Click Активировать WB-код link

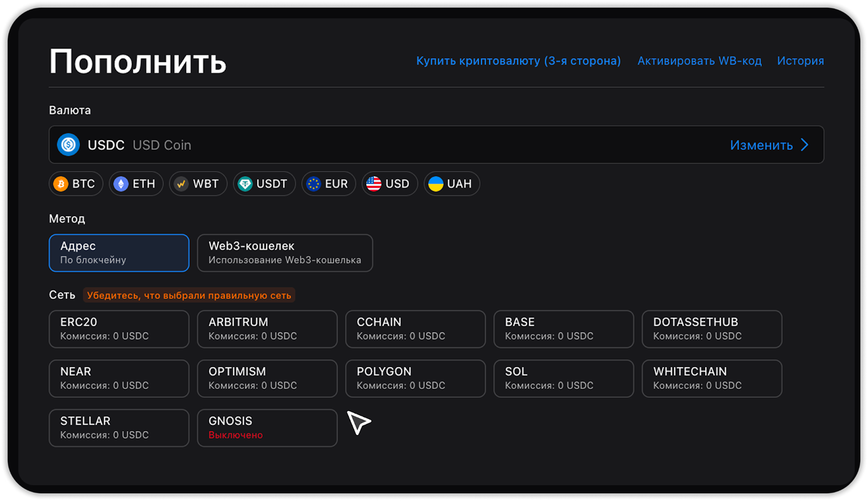pyautogui.click(x=699, y=61)
